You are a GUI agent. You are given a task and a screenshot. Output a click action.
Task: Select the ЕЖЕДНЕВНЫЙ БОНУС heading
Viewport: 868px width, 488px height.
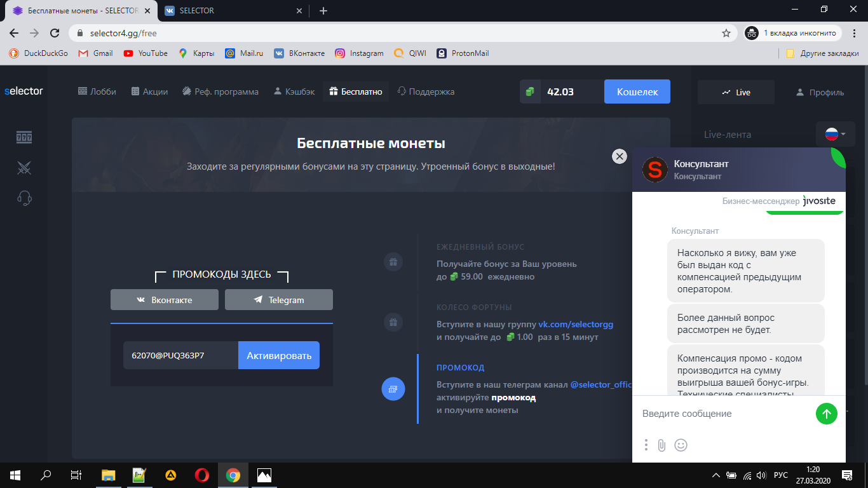[480, 247]
